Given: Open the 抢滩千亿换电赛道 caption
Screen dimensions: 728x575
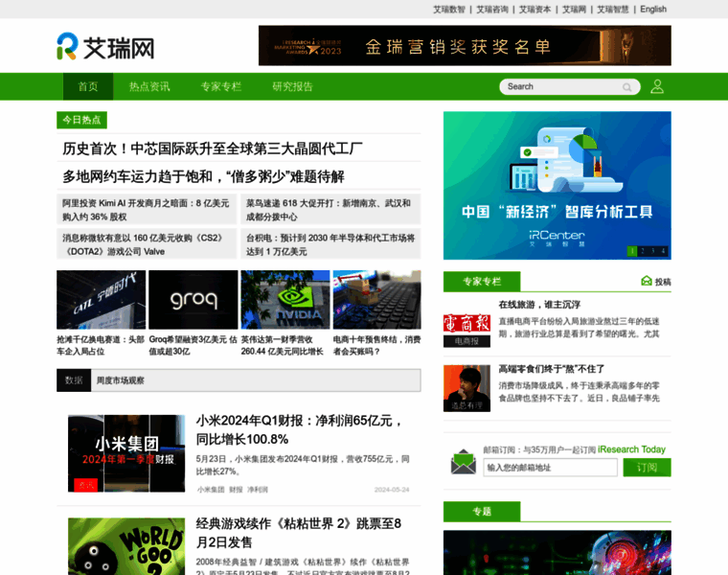Looking at the screenshot, I should pyautogui.click(x=101, y=345).
